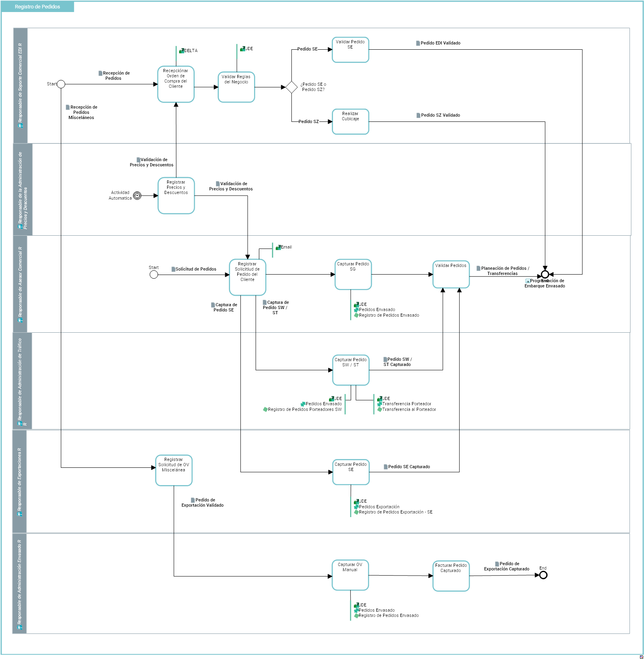Screen dimensions: 644x659
Task: Select the Registrar Solicitud de Pedido del Cliente task
Action: click(x=248, y=277)
